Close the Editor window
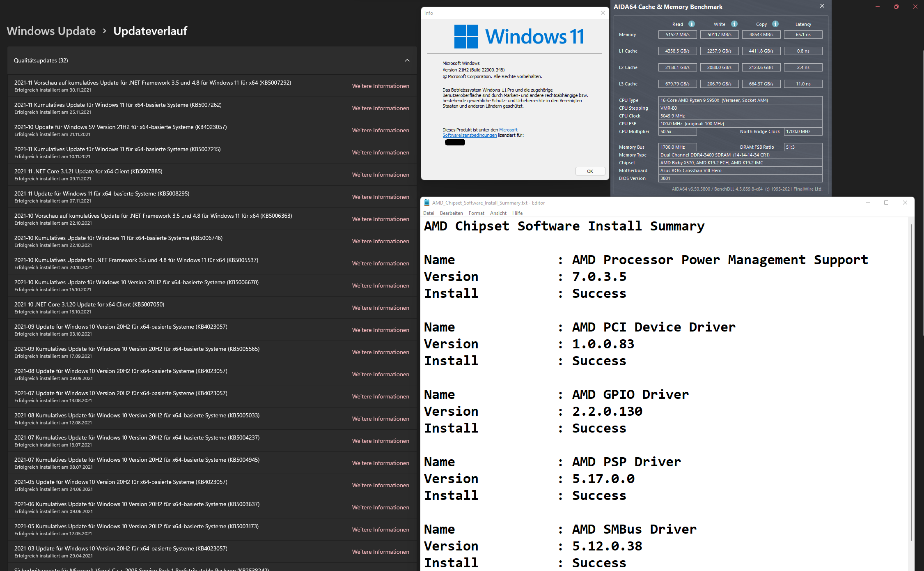The height and width of the screenshot is (571, 924). 905,203
